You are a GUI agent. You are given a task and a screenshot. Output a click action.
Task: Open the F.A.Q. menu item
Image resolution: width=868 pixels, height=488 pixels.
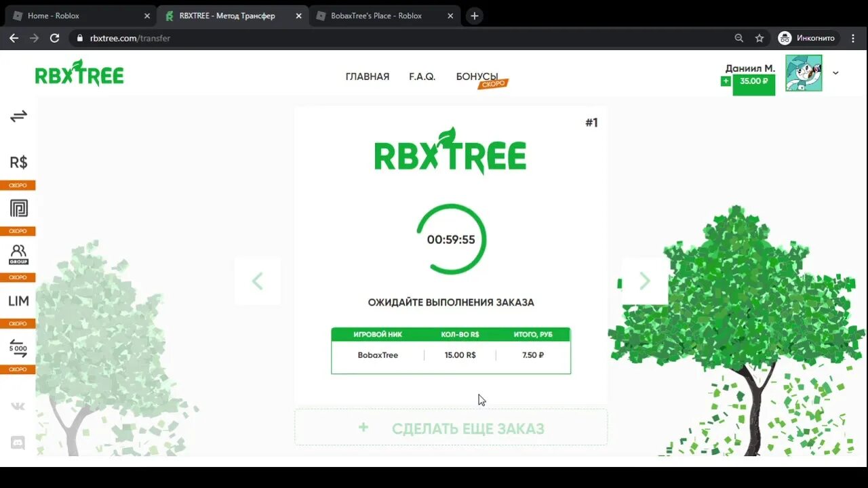click(422, 77)
